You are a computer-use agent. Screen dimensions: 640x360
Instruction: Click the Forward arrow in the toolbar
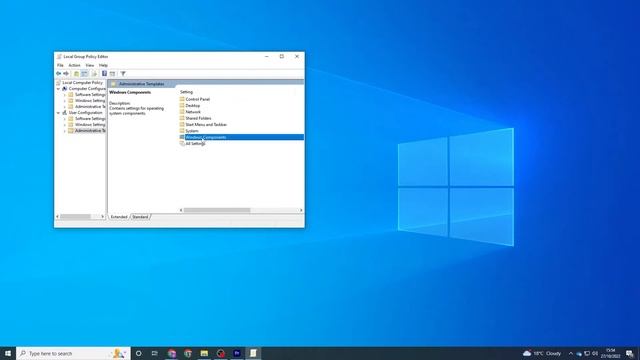click(66, 73)
